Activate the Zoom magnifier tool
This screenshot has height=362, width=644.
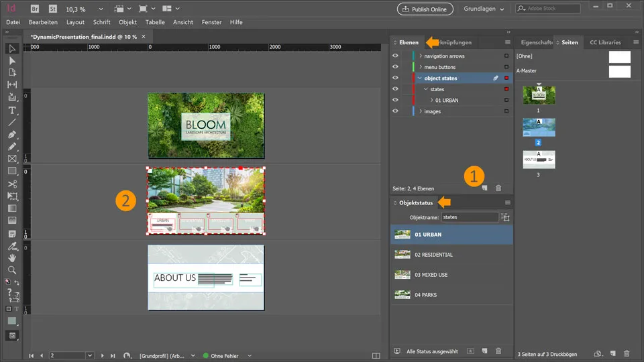tap(12, 270)
